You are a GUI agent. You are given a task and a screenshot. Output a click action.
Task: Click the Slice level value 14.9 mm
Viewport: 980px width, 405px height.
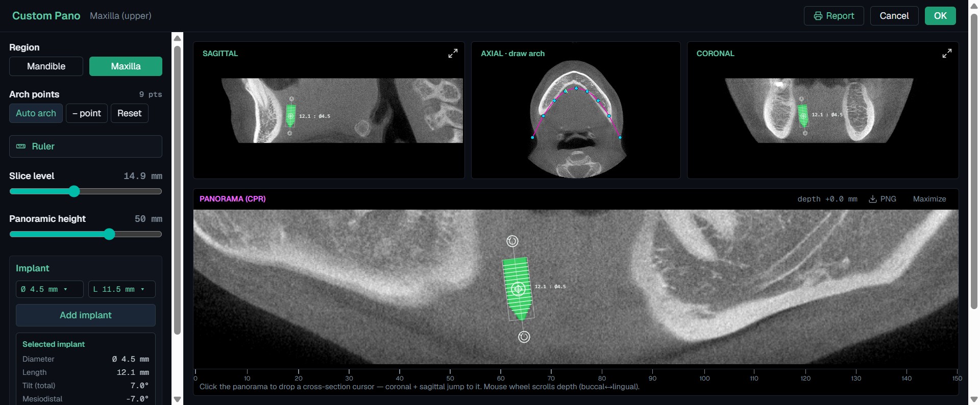tap(143, 176)
